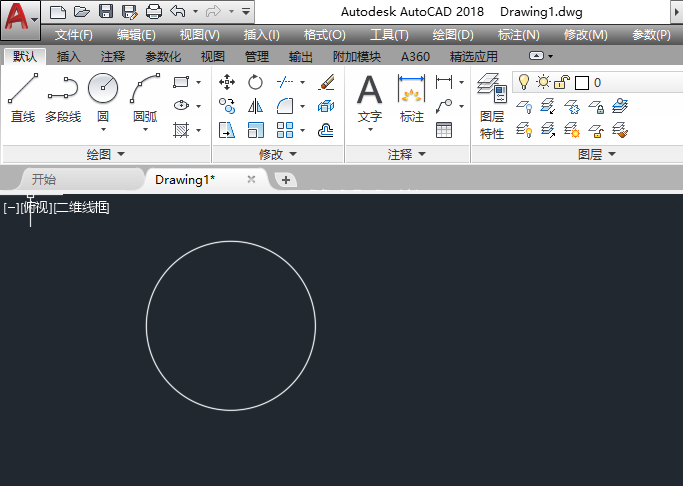Activate the 圆 (Circle) tool

[x=103, y=98]
